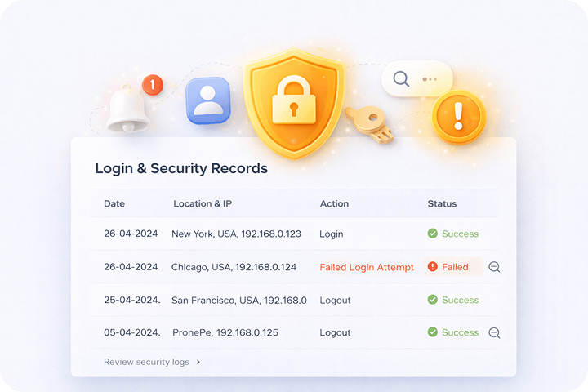Click the red notification badge
The image size is (588, 392).
click(x=153, y=84)
